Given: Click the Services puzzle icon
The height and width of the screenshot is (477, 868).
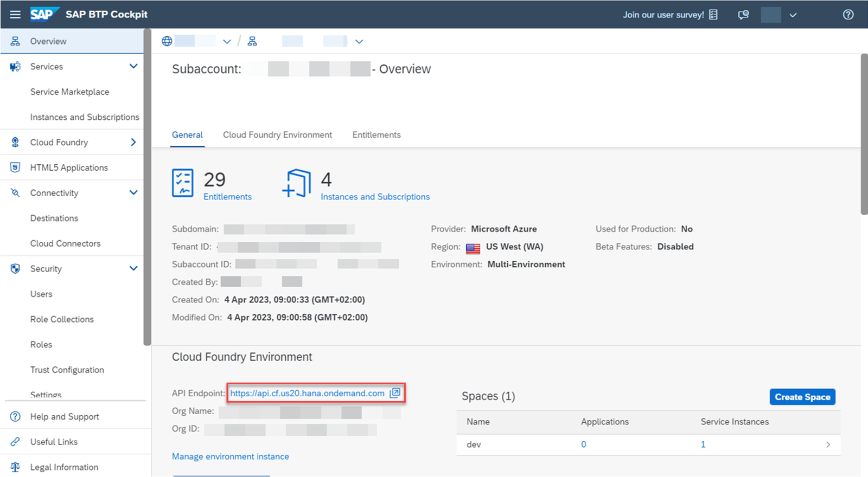Looking at the screenshot, I should 15,67.
